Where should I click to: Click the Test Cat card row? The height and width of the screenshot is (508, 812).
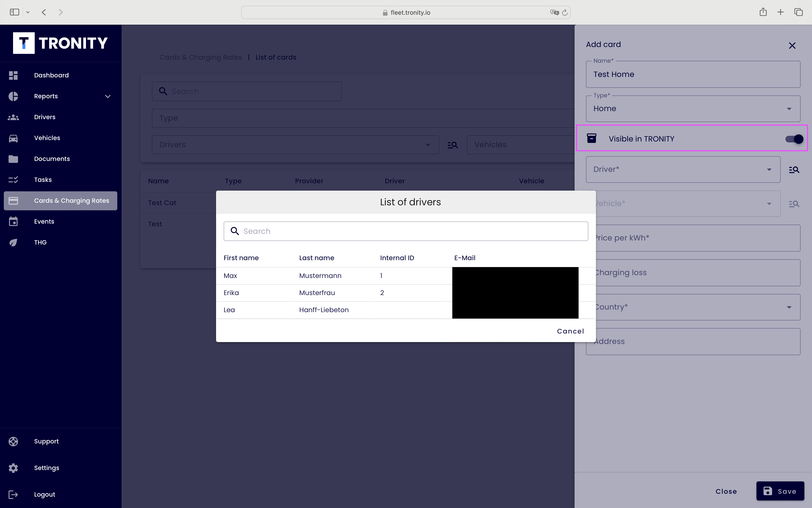178,203
